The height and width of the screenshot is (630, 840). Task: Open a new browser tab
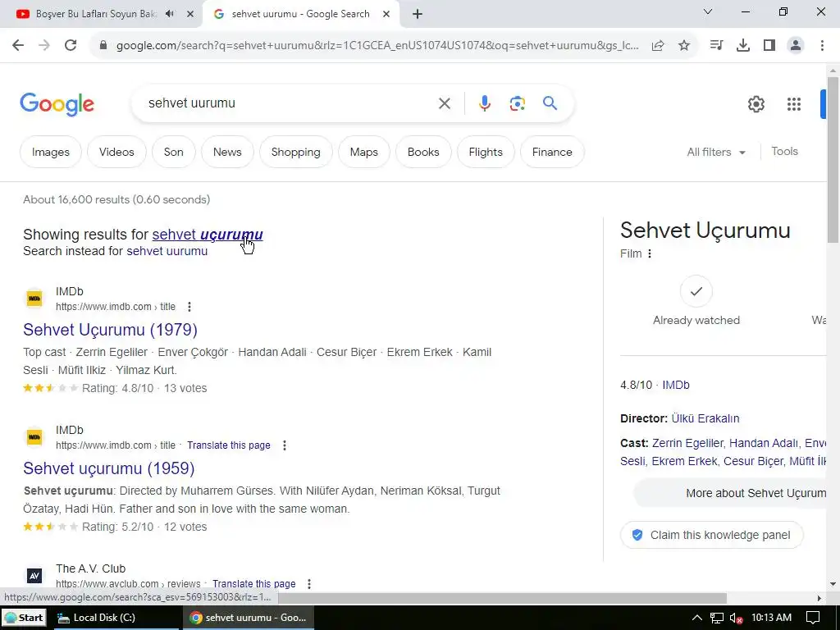click(418, 14)
